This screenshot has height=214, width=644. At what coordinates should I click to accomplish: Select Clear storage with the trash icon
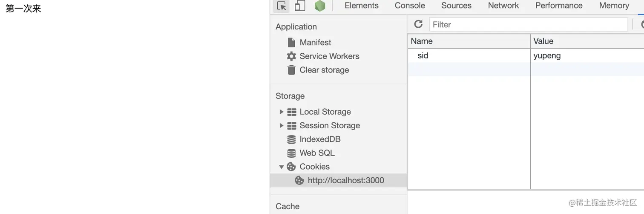(x=324, y=70)
